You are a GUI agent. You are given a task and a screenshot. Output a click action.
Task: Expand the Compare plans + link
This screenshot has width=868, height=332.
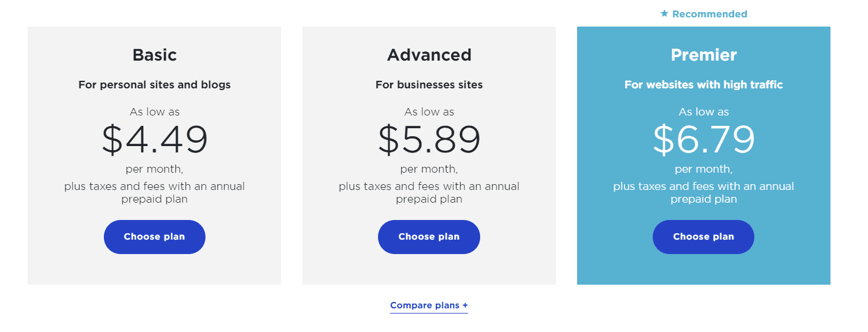tap(429, 305)
